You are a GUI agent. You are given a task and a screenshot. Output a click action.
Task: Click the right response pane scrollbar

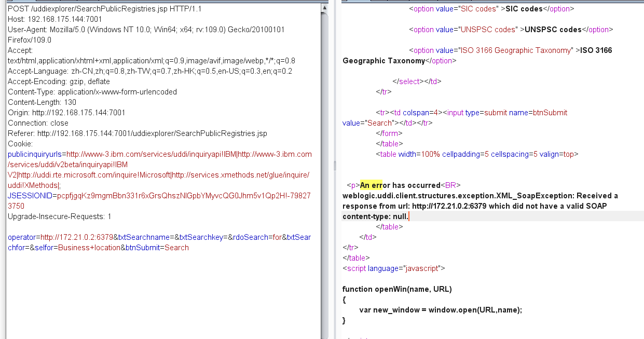click(x=640, y=156)
